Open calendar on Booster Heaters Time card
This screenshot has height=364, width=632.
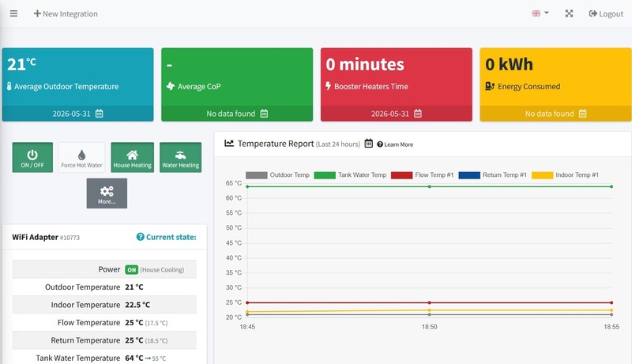pos(418,114)
